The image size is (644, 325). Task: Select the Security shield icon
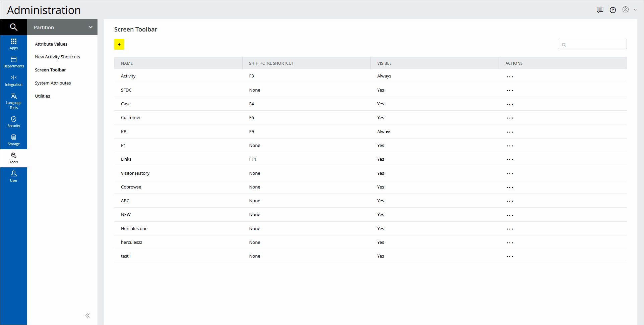pyautogui.click(x=13, y=122)
